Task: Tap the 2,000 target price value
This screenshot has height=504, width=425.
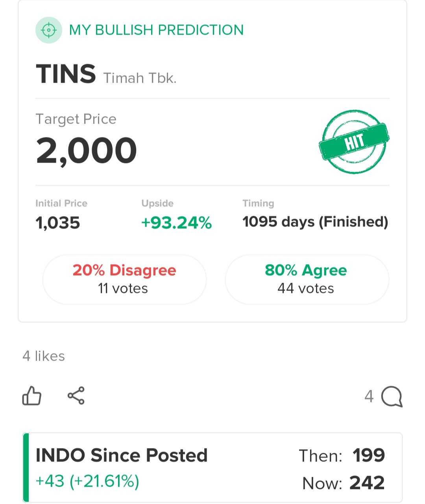Action: (x=87, y=150)
